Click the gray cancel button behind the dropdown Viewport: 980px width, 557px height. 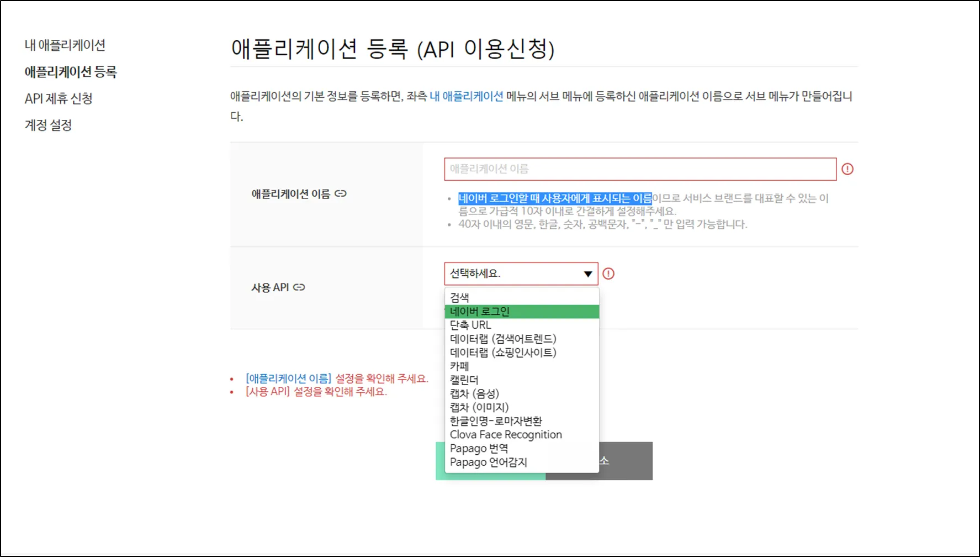point(626,461)
